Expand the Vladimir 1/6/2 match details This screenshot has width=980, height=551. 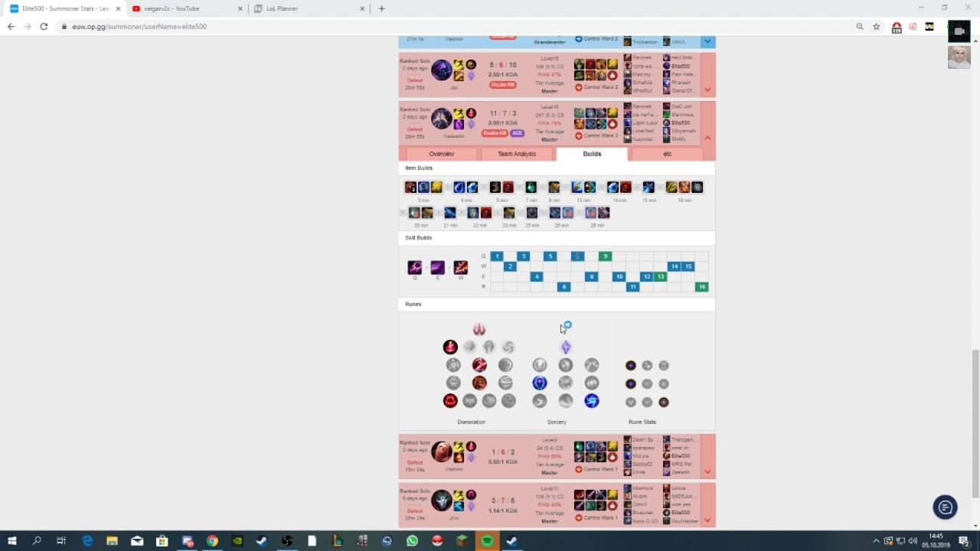(x=707, y=471)
